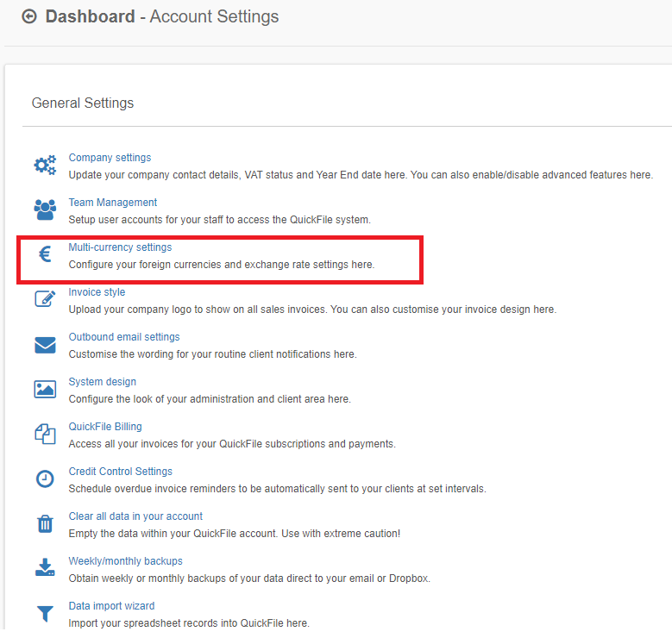Click the back arrow icon beside Dashboard
Viewport: 672px width, 638px height.
pyautogui.click(x=29, y=16)
